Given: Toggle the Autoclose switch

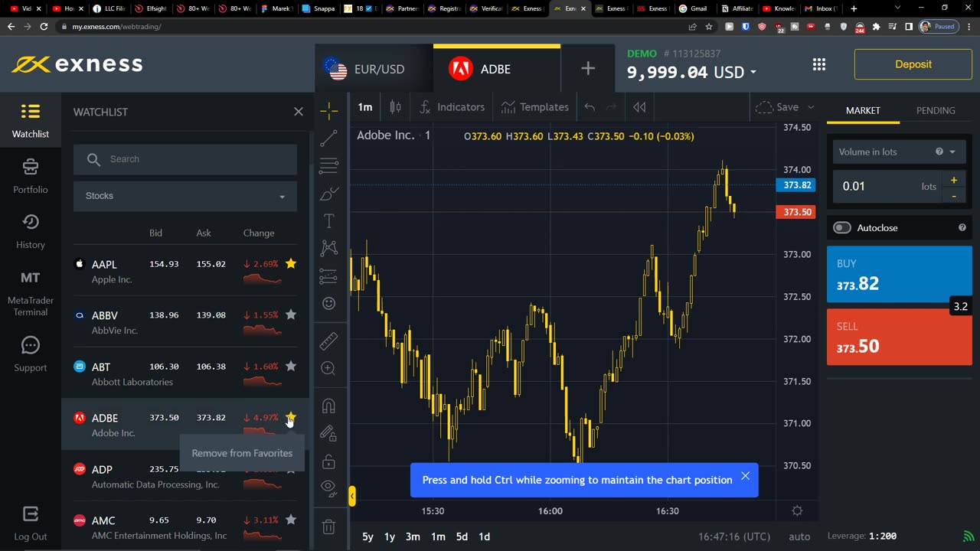Looking at the screenshot, I should coord(842,227).
